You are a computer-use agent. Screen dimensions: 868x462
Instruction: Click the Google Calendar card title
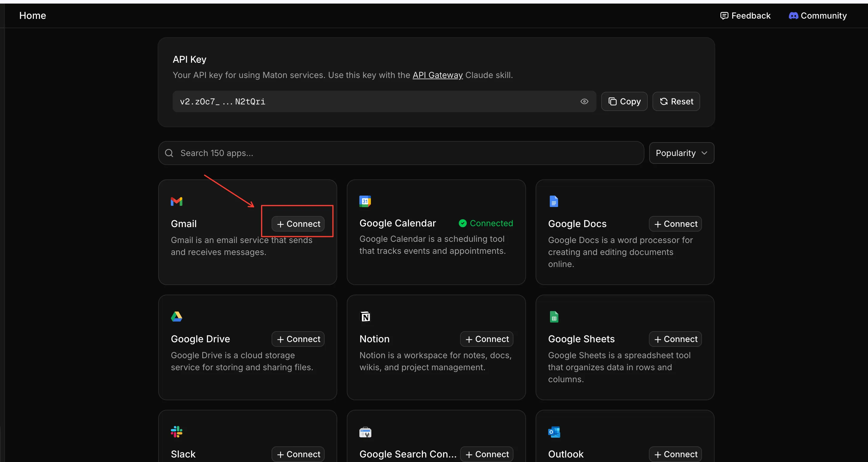[398, 223]
